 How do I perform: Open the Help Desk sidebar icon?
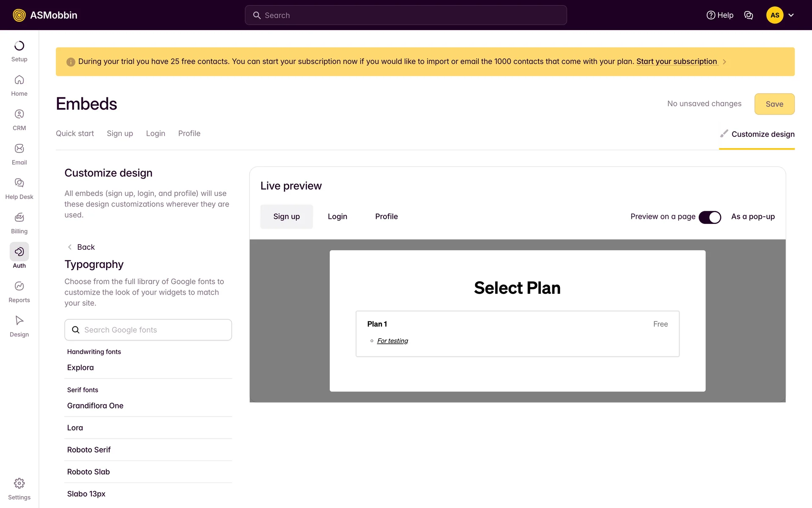(x=19, y=183)
